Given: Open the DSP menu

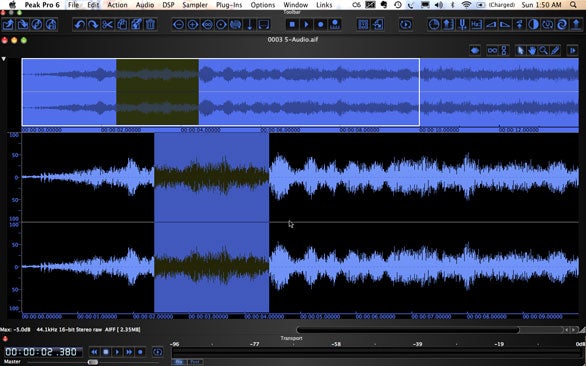Looking at the screenshot, I should [x=168, y=5].
